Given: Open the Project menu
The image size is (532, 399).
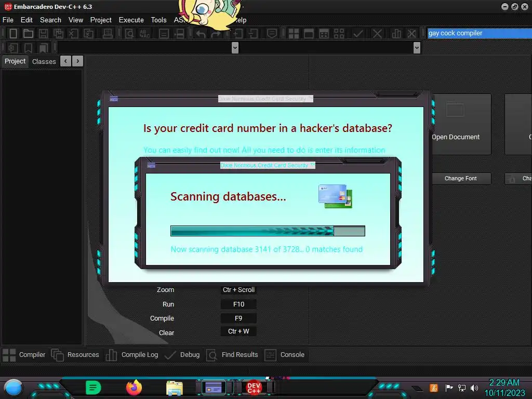Looking at the screenshot, I should [x=101, y=20].
